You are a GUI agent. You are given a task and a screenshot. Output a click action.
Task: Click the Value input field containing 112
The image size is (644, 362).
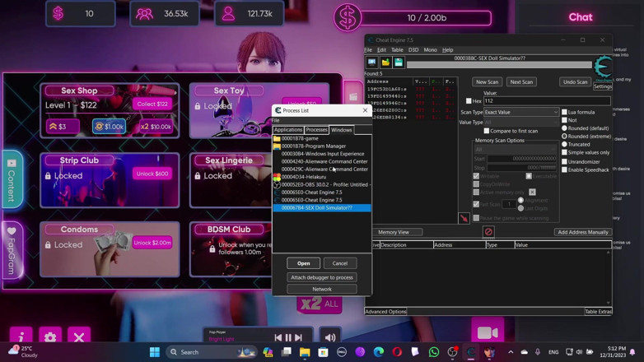[x=547, y=101]
